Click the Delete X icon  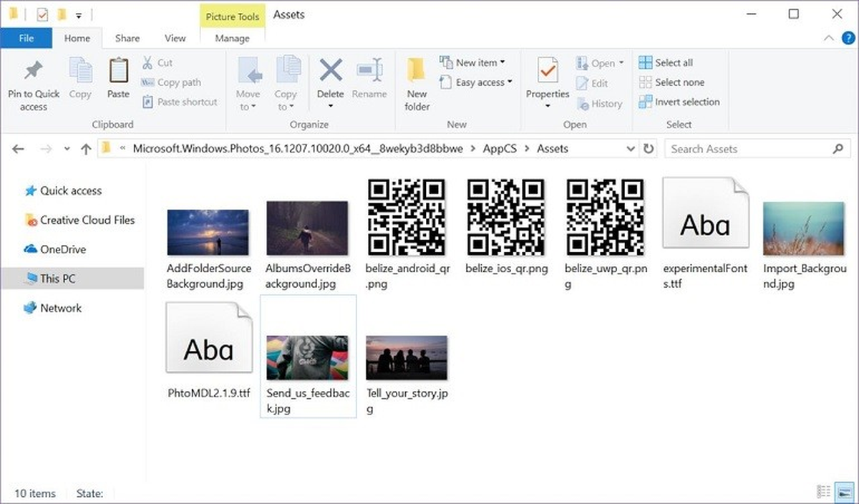(x=331, y=71)
